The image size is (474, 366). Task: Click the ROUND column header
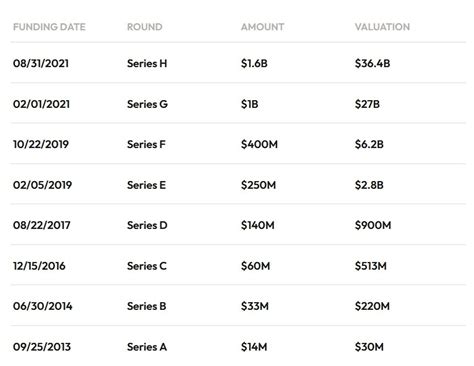145,27
